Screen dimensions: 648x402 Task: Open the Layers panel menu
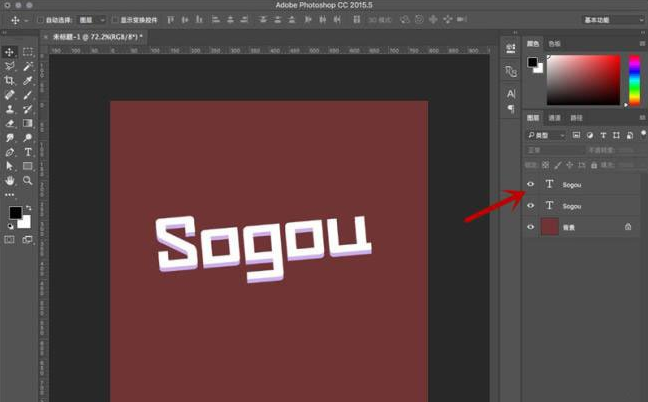click(x=642, y=118)
